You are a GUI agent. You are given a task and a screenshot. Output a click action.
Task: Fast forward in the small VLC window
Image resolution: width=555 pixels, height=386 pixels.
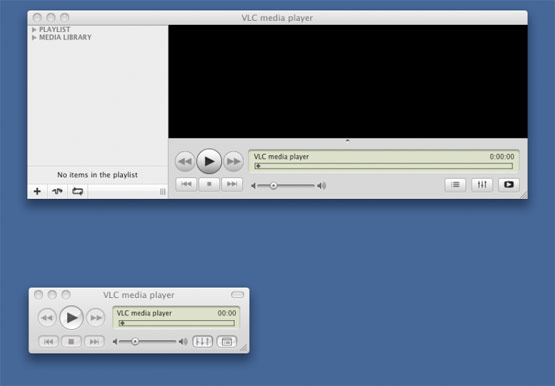[x=96, y=318]
